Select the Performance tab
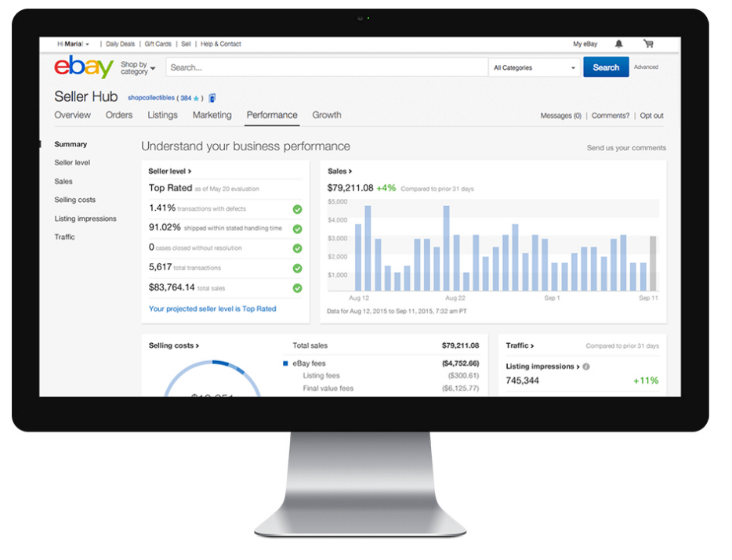Image resolution: width=732 pixels, height=560 pixels. click(272, 115)
